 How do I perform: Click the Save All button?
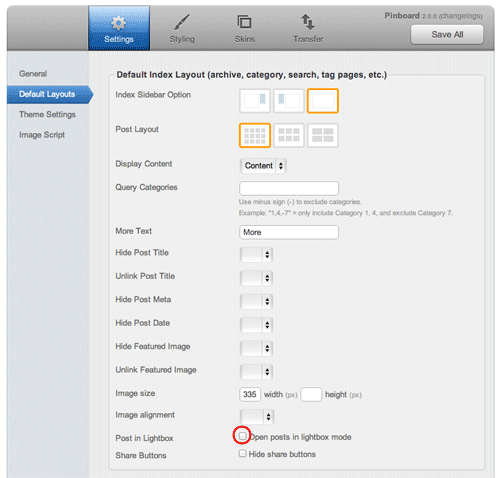tap(447, 35)
